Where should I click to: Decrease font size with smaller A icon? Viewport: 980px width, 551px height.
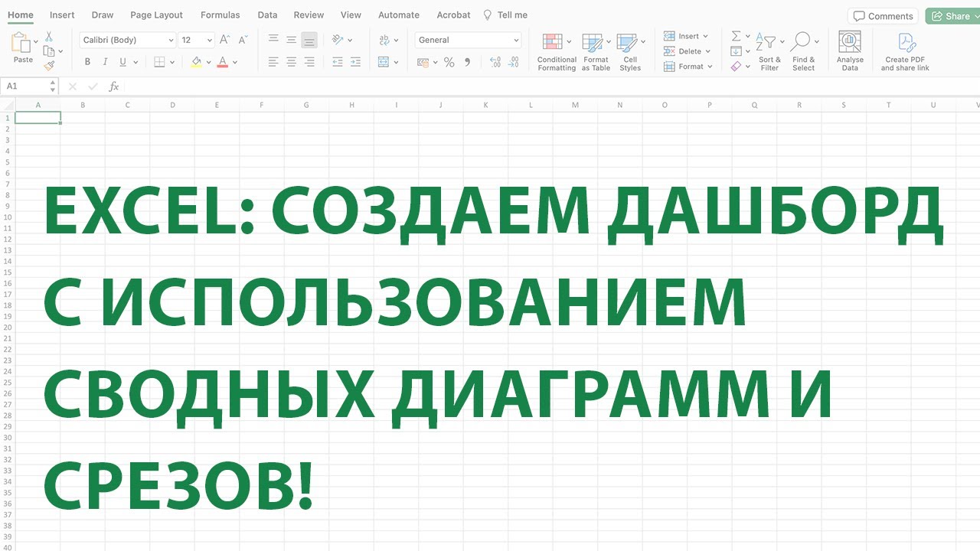243,40
